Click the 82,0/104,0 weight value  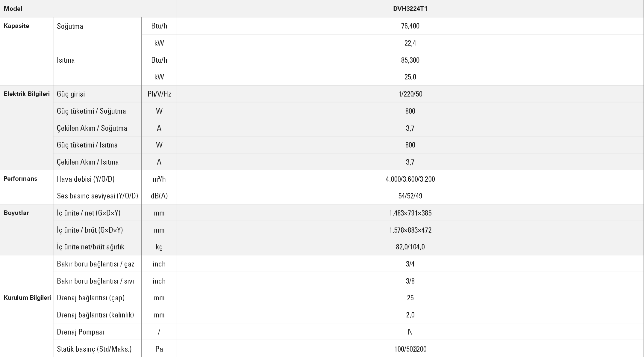(410, 247)
